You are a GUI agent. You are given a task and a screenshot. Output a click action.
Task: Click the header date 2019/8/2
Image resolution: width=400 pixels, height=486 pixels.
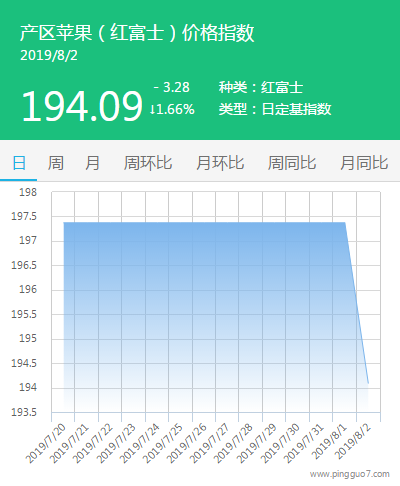tap(49, 55)
